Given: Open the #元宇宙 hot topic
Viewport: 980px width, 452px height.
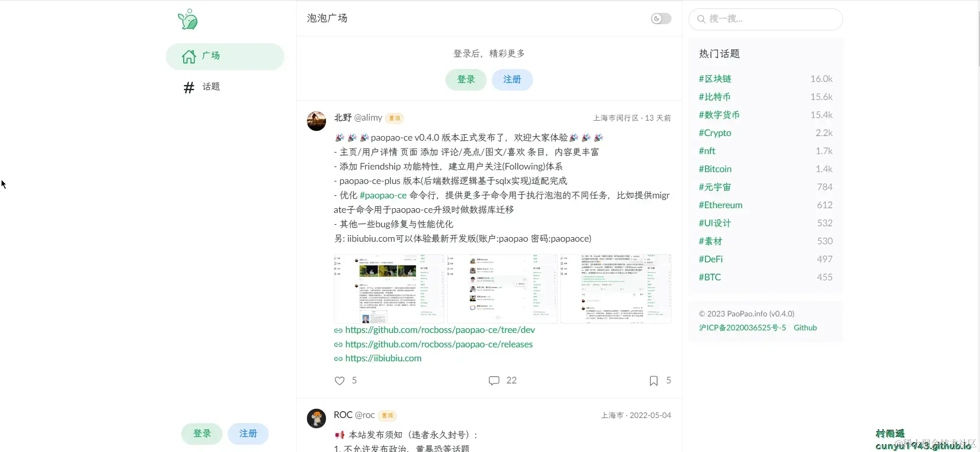Looking at the screenshot, I should pos(715,187).
